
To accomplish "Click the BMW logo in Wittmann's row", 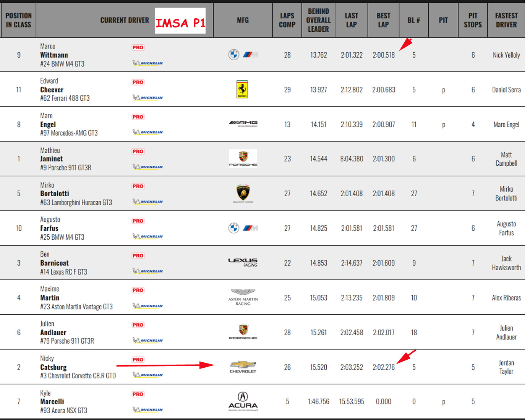I will click(234, 55).
